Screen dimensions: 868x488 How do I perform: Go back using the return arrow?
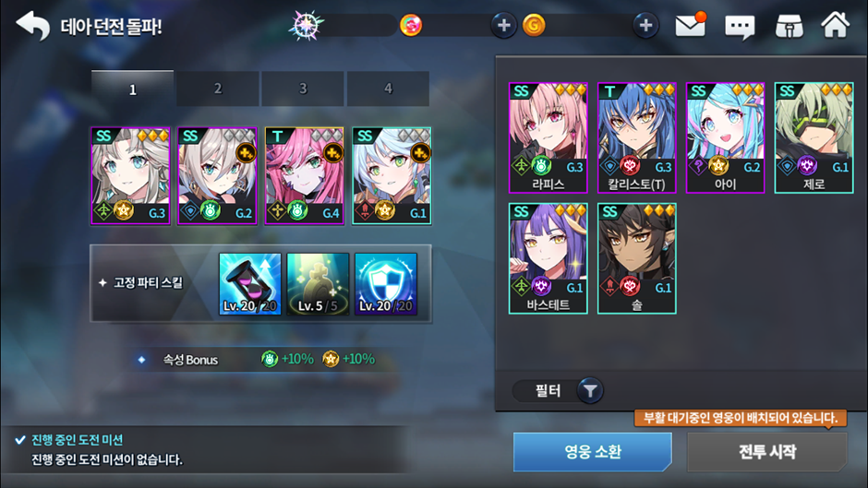[32, 26]
